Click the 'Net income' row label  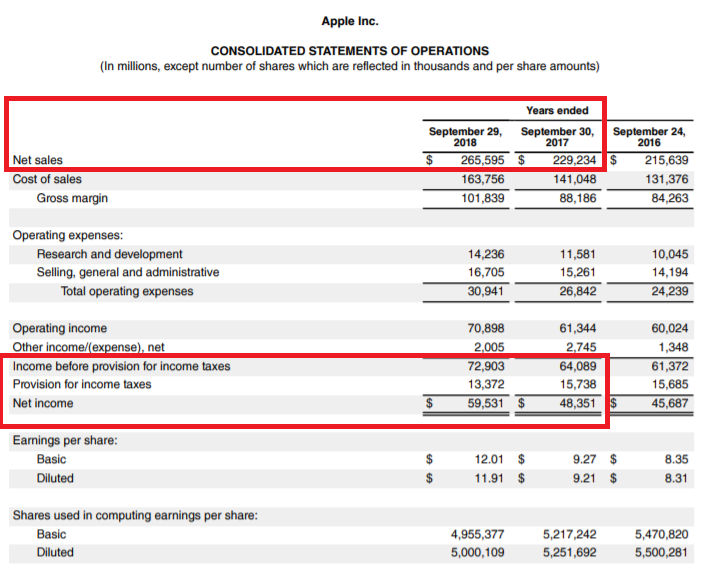click(43, 403)
